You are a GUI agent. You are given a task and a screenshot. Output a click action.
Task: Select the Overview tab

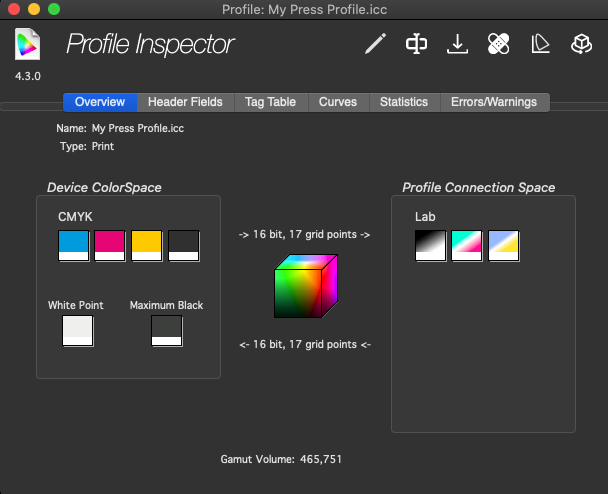coord(100,102)
